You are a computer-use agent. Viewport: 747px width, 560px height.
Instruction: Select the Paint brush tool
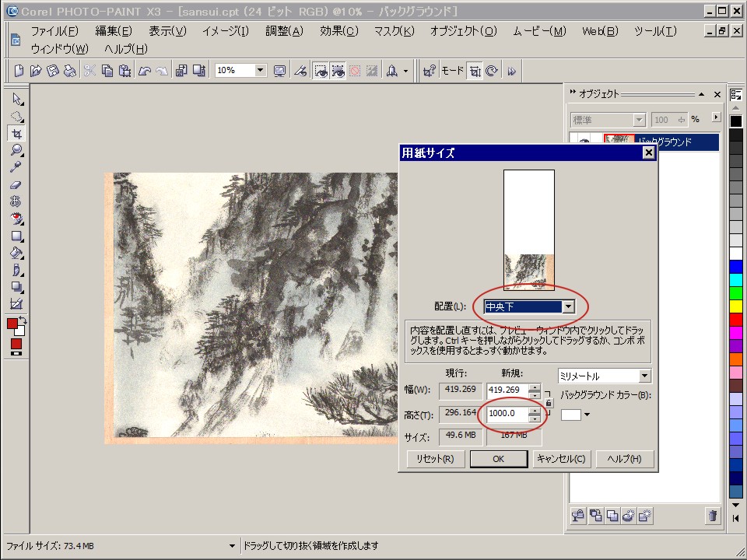pyautogui.click(x=16, y=270)
